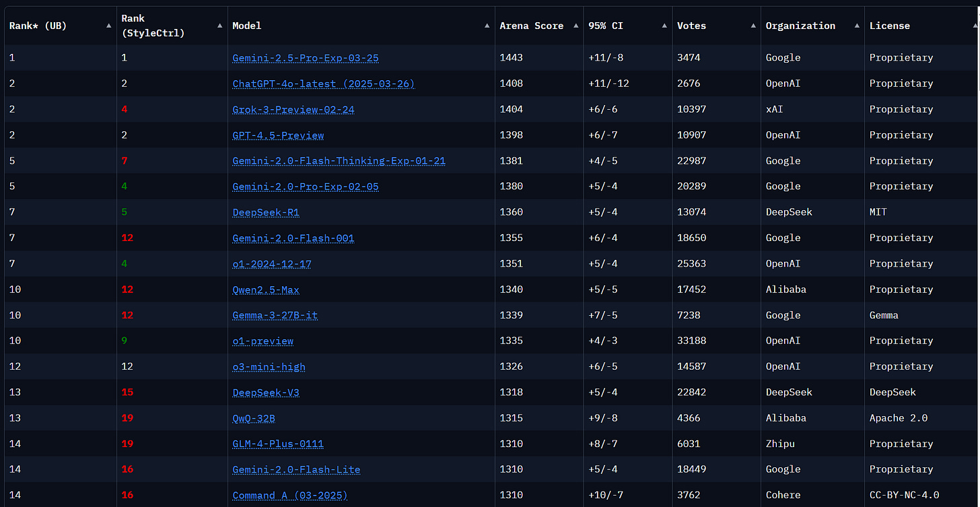Select the votes value 33188
Image resolution: width=980 pixels, height=507 pixels.
pyautogui.click(x=692, y=341)
